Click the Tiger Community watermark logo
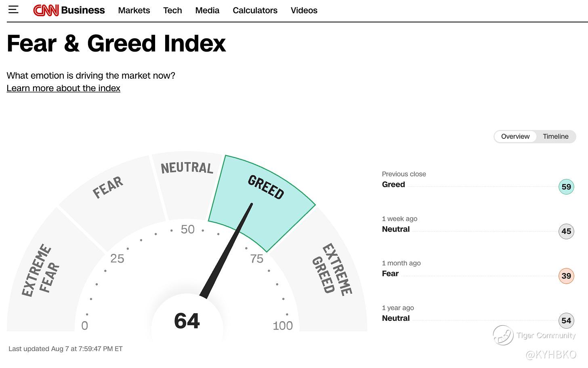Image resolution: width=588 pixels, height=368 pixels. click(503, 335)
